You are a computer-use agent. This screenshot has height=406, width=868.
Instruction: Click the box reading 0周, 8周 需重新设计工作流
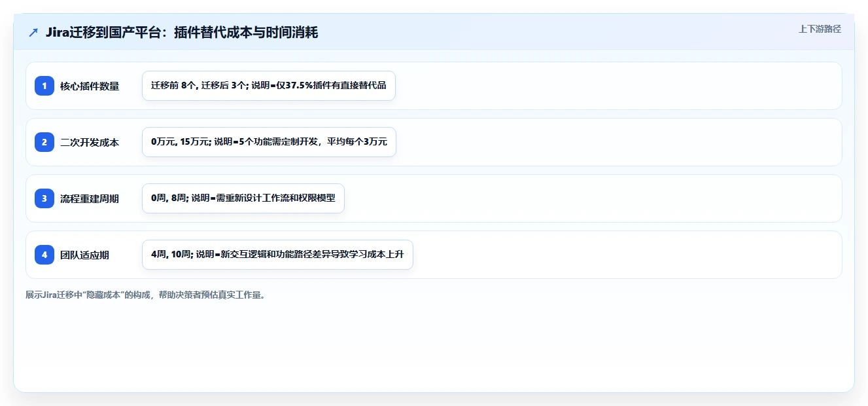tap(243, 198)
